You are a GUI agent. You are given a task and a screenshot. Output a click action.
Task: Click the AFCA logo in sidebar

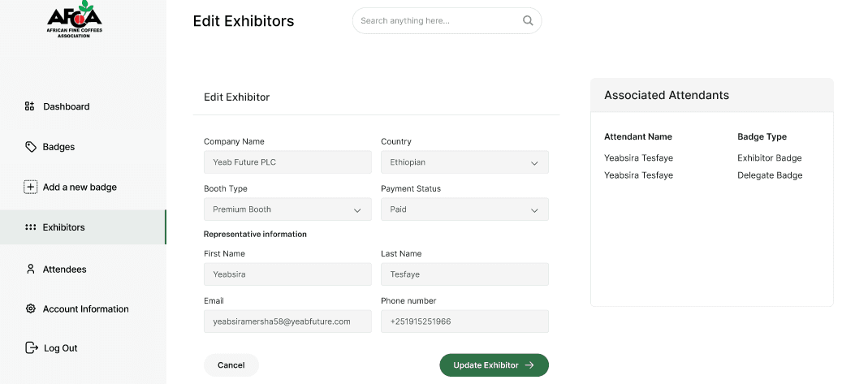(x=74, y=19)
